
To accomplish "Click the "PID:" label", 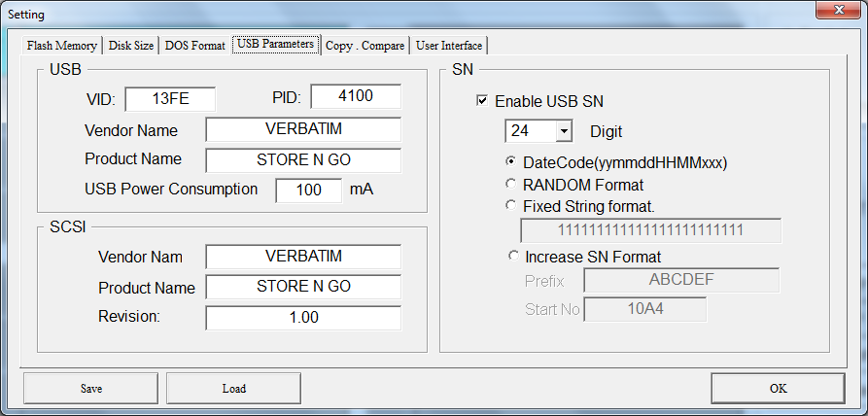I will coord(287,98).
